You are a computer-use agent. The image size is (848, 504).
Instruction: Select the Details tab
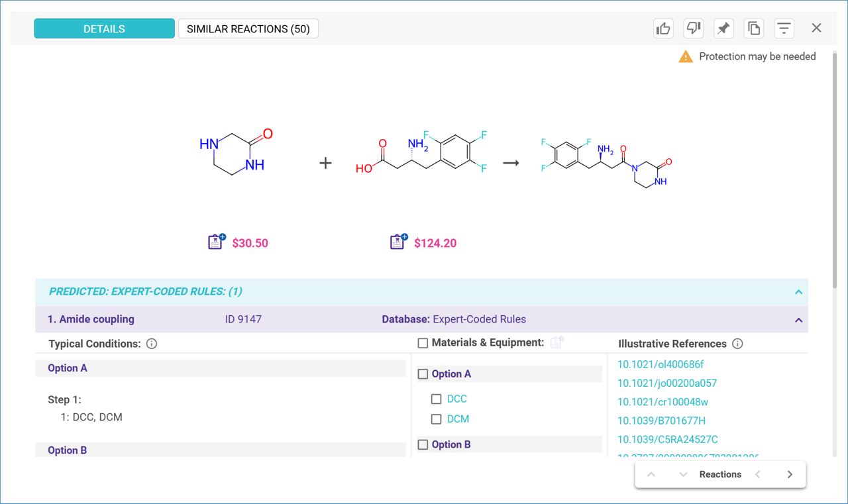[x=104, y=29]
